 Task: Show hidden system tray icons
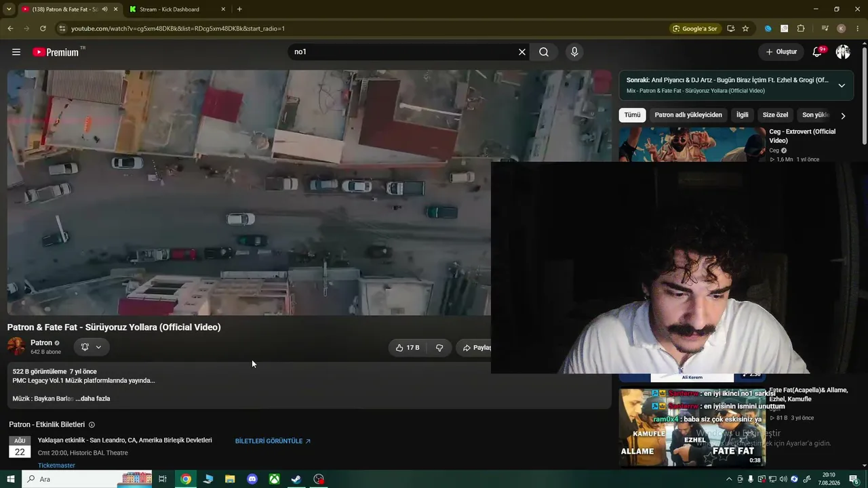tap(729, 479)
